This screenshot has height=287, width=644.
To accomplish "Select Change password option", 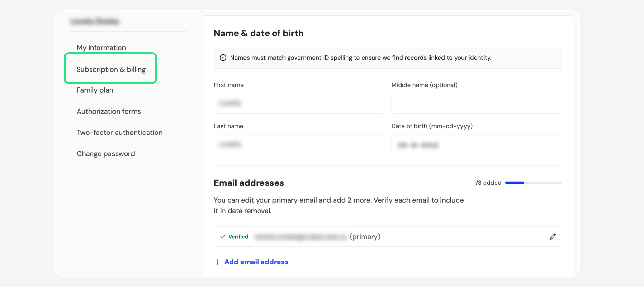I will coord(106,154).
